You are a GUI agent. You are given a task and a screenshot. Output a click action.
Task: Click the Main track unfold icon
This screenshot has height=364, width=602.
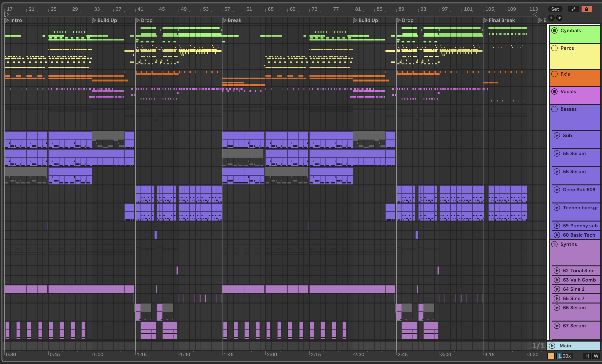click(552, 345)
